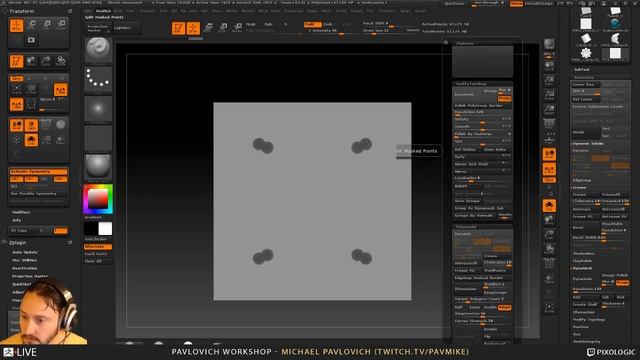Open the Document menu

point(147,11)
